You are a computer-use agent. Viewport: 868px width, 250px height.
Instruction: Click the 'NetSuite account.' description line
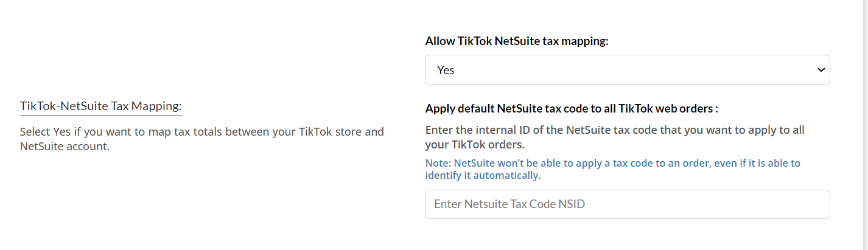click(x=65, y=147)
